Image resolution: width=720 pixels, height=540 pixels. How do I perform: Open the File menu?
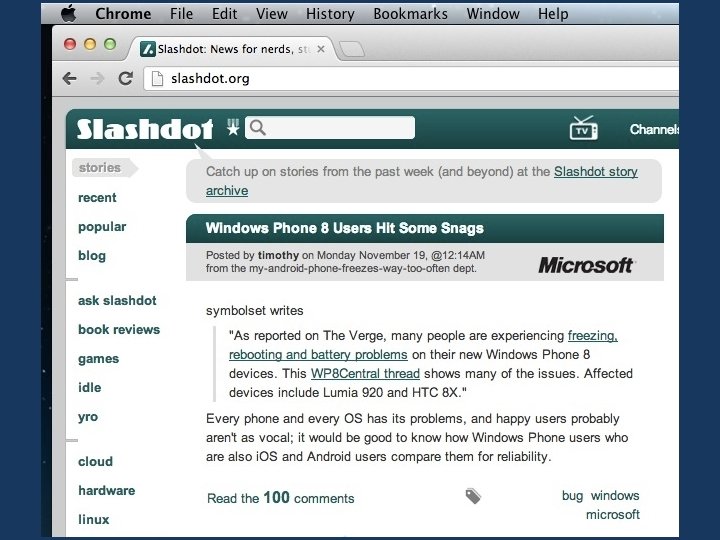pyautogui.click(x=181, y=14)
